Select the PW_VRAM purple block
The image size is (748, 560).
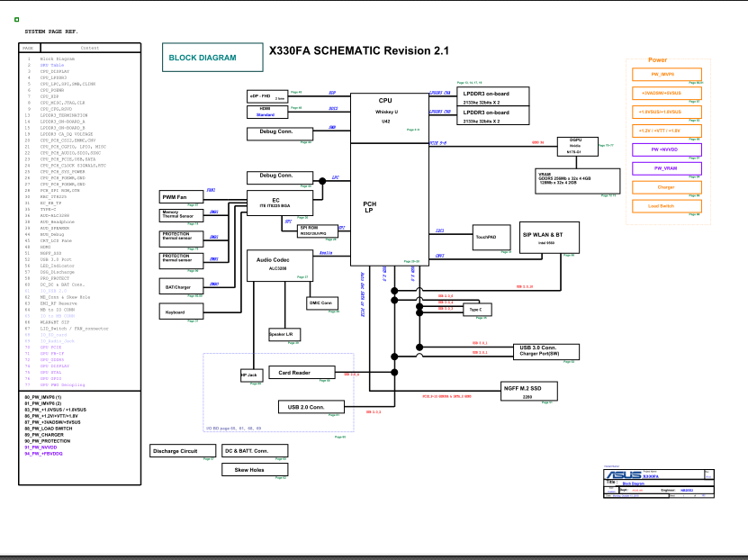[x=666, y=168]
